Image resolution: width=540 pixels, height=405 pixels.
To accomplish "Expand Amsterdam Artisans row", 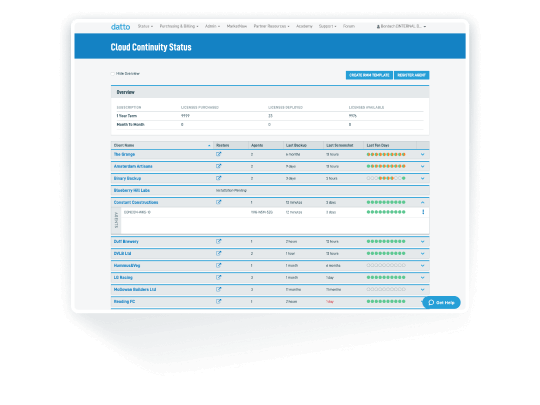I will coord(423,167).
